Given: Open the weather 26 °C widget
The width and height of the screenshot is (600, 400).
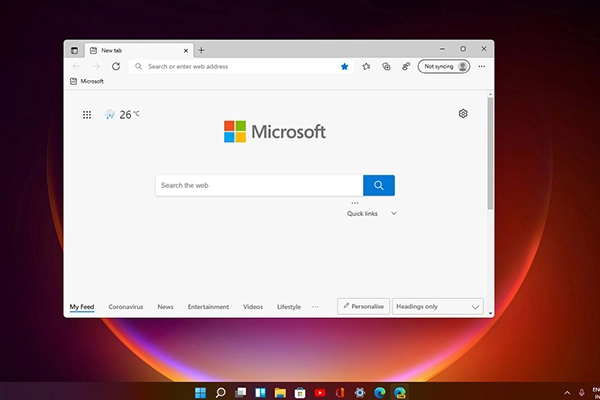Looking at the screenshot, I should (x=122, y=114).
